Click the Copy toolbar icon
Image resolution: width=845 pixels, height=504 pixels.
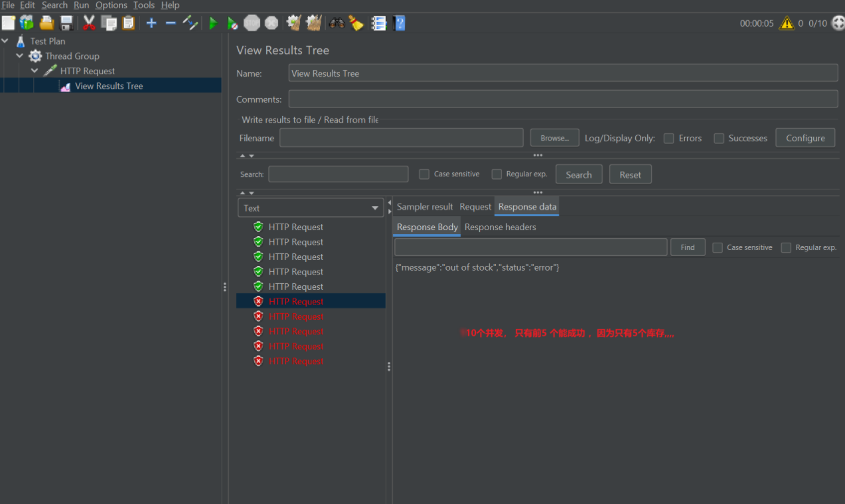pyautogui.click(x=109, y=23)
